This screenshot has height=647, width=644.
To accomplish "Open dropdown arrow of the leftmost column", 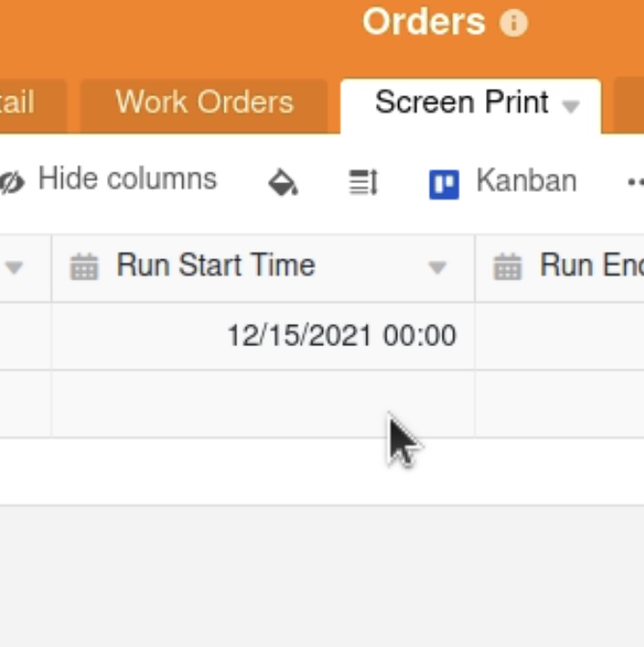I will coord(13,268).
